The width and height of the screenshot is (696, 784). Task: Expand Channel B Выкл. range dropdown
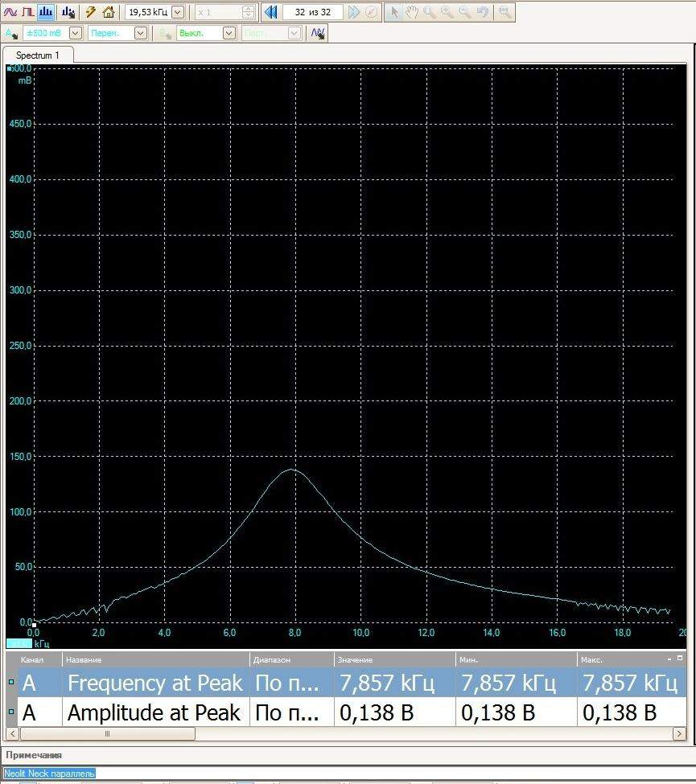pyautogui.click(x=229, y=33)
